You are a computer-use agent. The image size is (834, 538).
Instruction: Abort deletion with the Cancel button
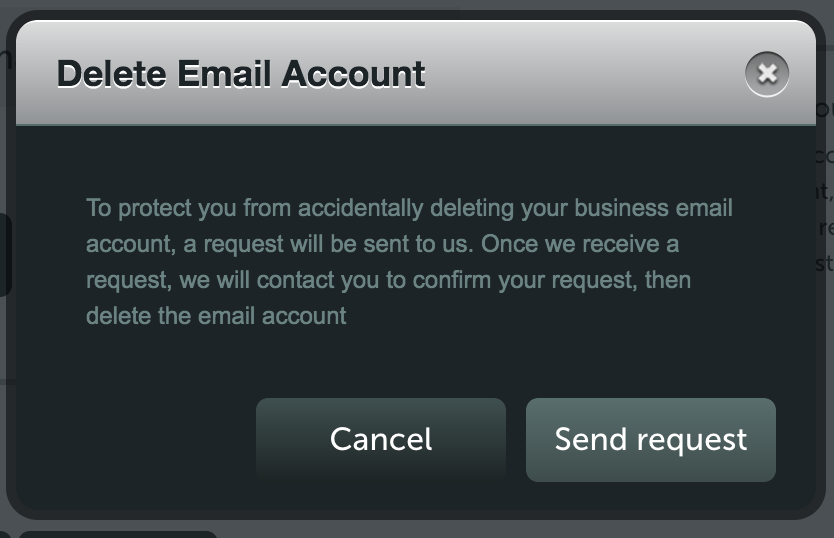[x=381, y=440]
